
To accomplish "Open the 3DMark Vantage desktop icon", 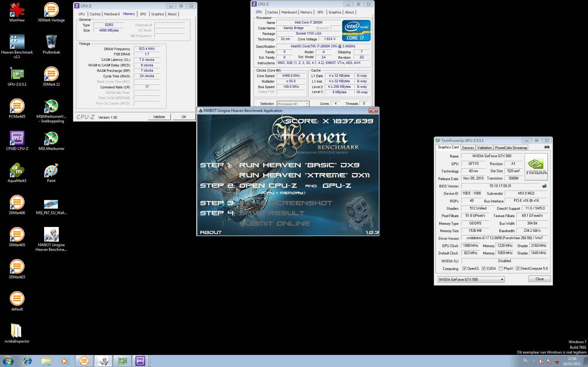I will tap(51, 12).
